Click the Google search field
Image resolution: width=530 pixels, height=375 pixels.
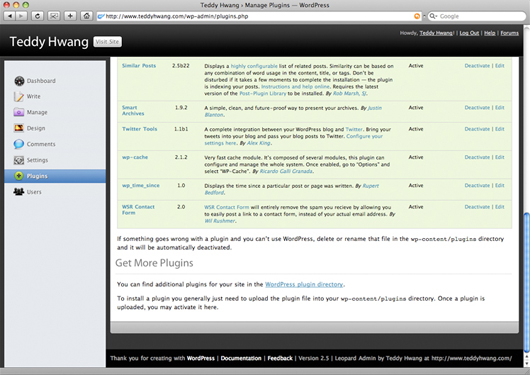point(477,16)
